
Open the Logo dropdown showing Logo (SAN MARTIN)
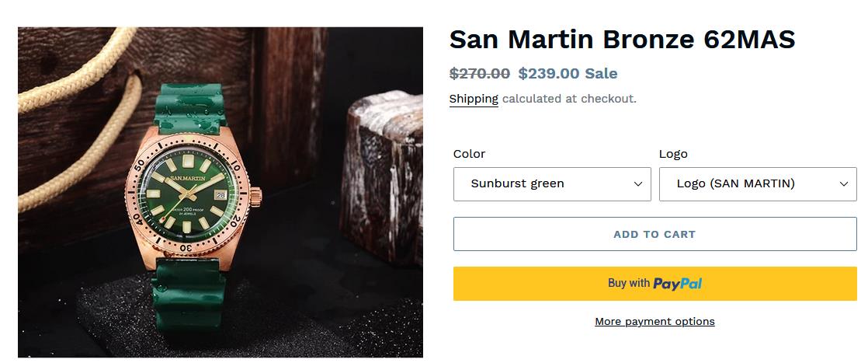tap(757, 183)
